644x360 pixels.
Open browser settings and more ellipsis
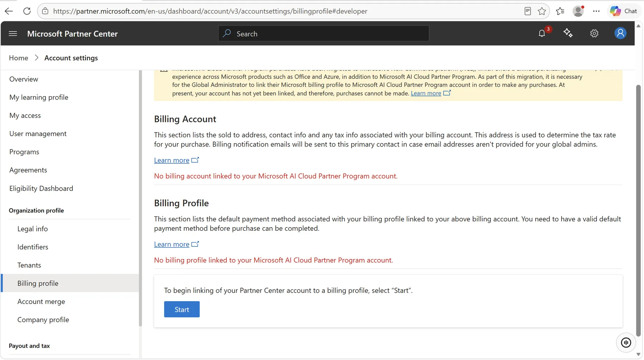[x=596, y=11]
